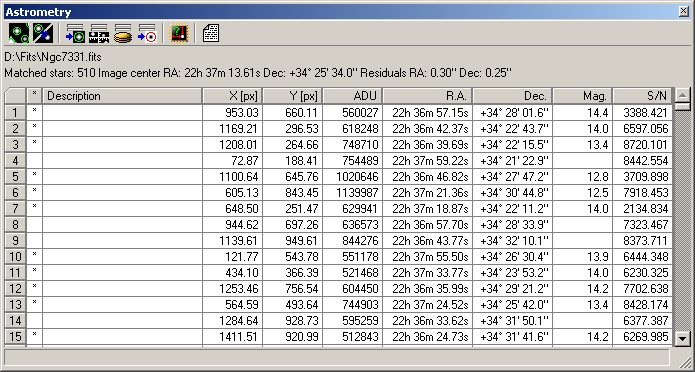Select row header 1
Image resolution: width=695 pixels, height=372 pixels.
(16, 112)
